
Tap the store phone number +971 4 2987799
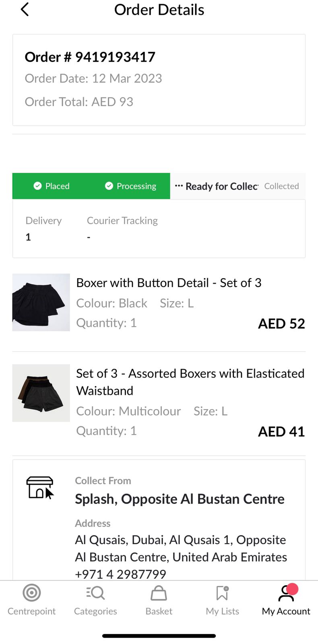pyautogui.click(x=120, y=574)
